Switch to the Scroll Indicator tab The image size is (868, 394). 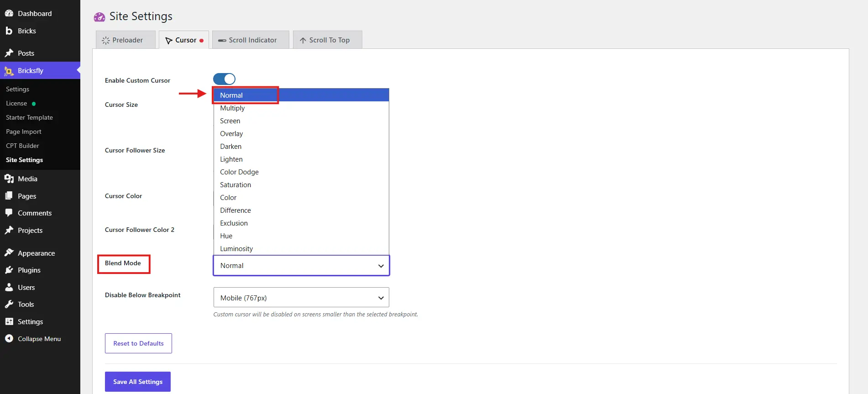(x=251, y=40)
